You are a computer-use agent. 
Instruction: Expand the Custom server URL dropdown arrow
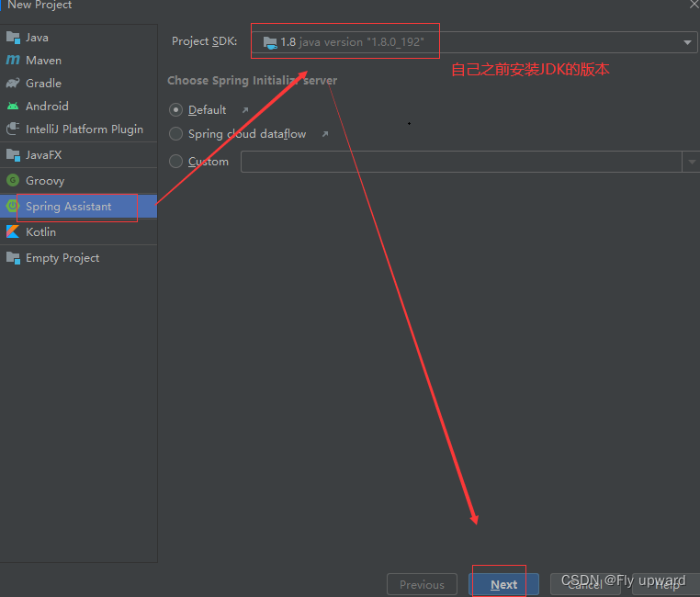(692, 162)
